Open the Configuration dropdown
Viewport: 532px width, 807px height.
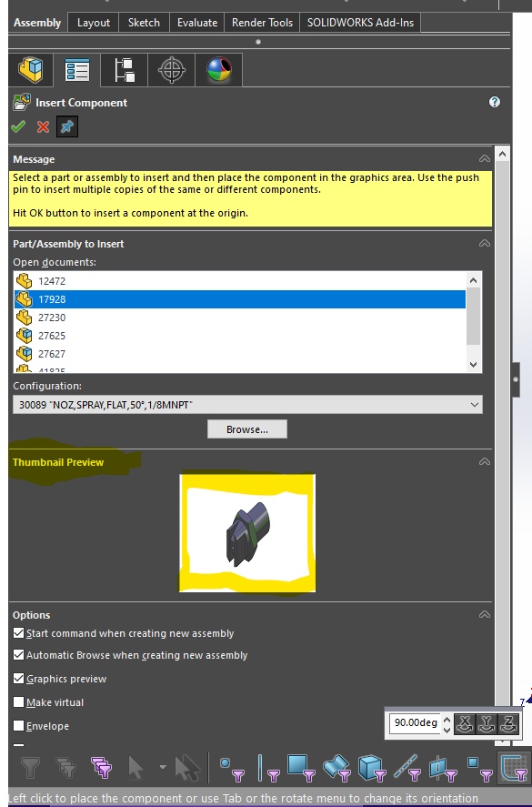point(247,405)
